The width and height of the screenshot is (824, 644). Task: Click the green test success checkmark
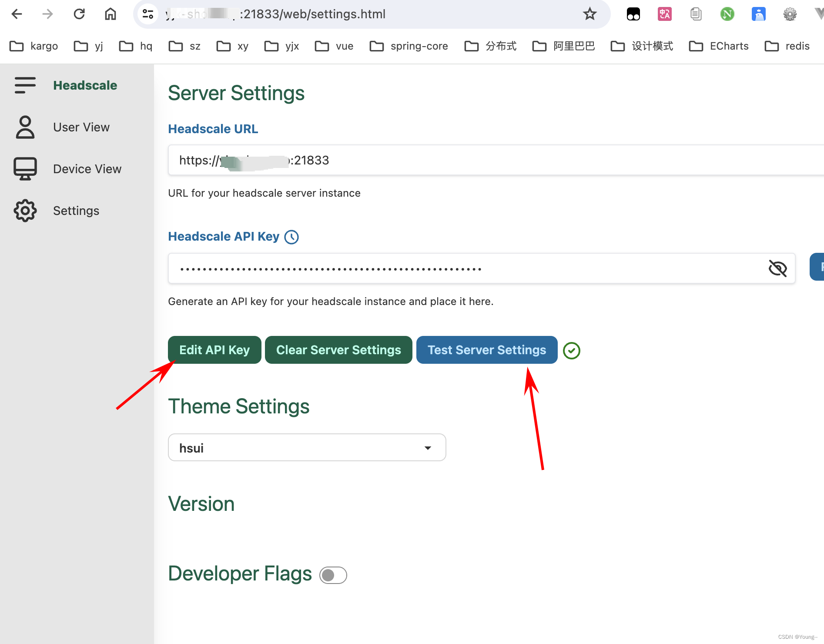point(572,351)
